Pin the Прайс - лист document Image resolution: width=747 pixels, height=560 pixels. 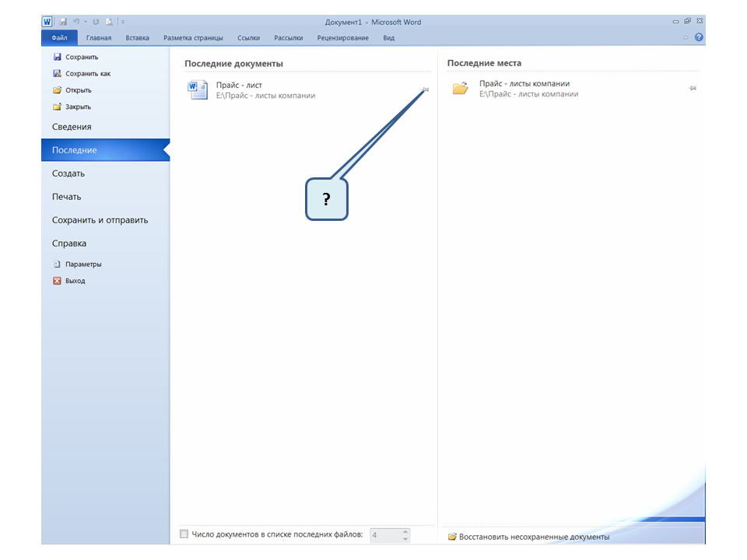425,90
